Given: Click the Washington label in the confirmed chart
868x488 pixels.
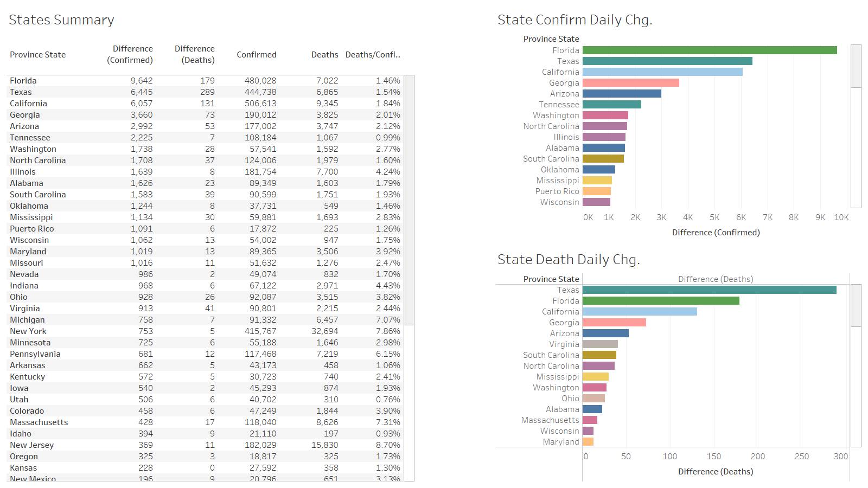Looking at the screenshot, I should pos(556,115).
